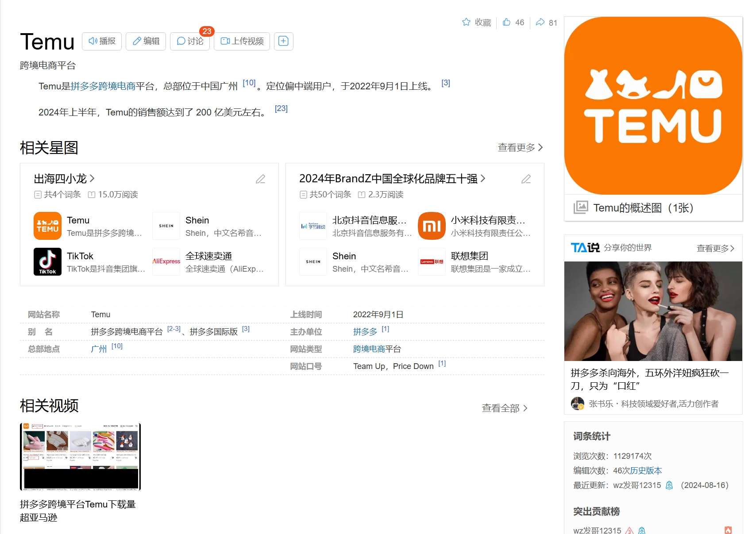Click the reading count icon by 2.3万阅读

362,195
